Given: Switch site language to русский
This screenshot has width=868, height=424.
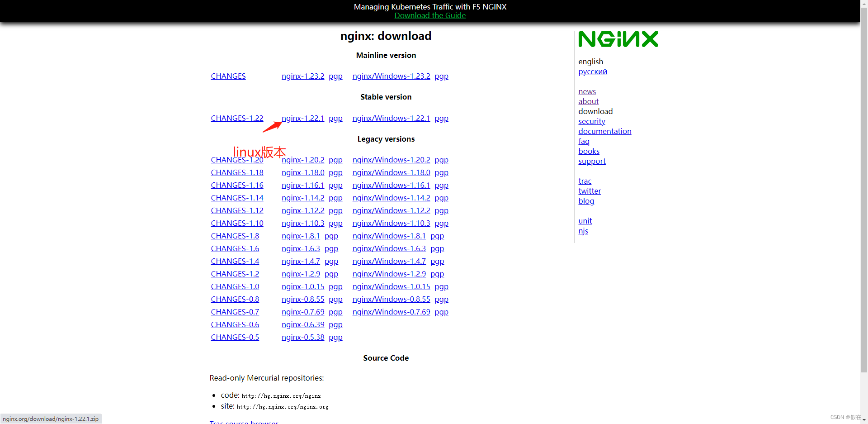Looking at the screenshot, I should [592, 71].
